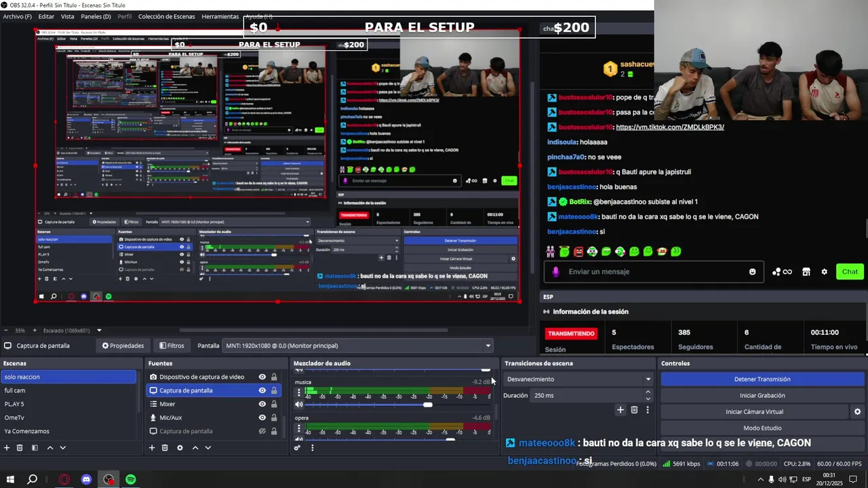This screenshot has height=488, width=868.
Task: Open Spotify from the taskbar
Action: pos(130,479)
